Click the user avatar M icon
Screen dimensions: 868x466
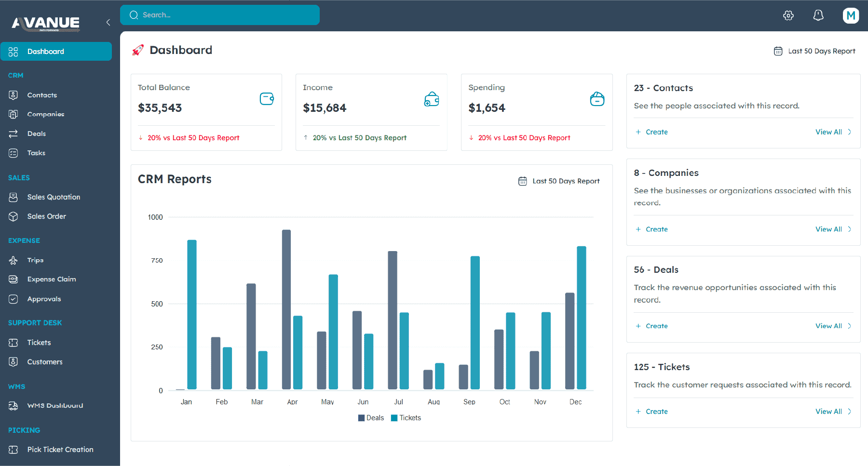click(851, 15)
